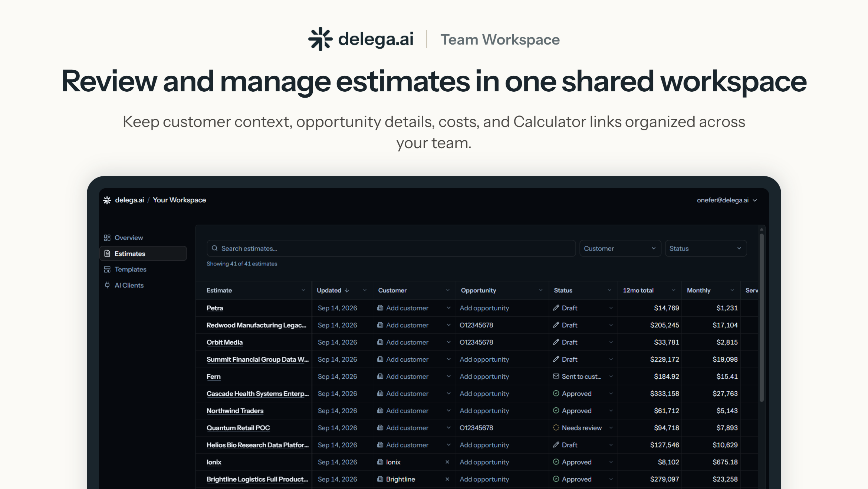Screen dimensions: 868x489
Task: Open Templates in the sidebar
Action: point(143,270)
